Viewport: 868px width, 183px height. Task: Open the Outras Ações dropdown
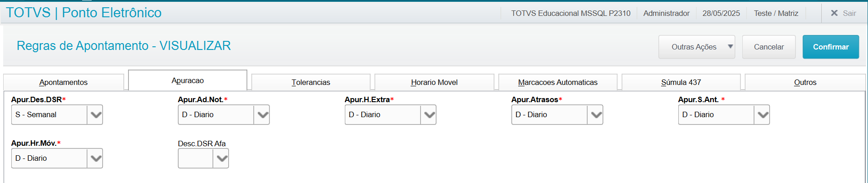(x=696, y=47)
